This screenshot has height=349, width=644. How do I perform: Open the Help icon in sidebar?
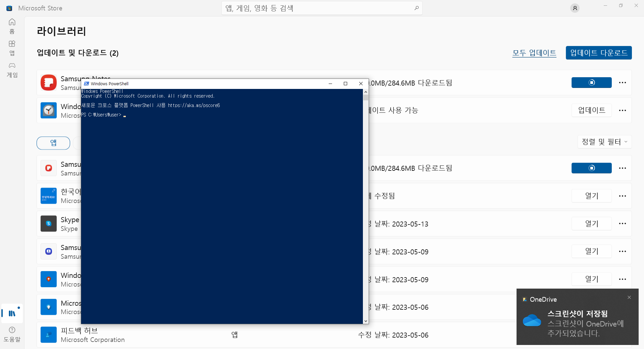point(12,334)
